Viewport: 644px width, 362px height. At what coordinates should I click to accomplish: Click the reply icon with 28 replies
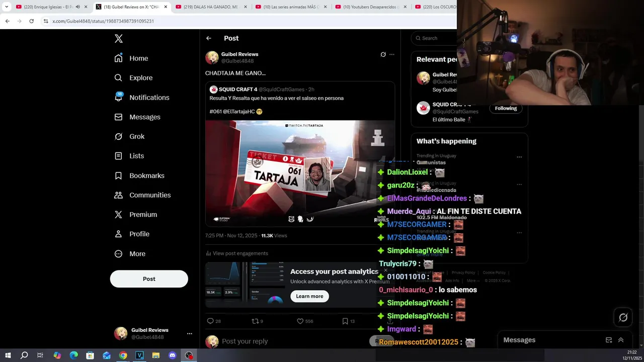pos(214,321)
